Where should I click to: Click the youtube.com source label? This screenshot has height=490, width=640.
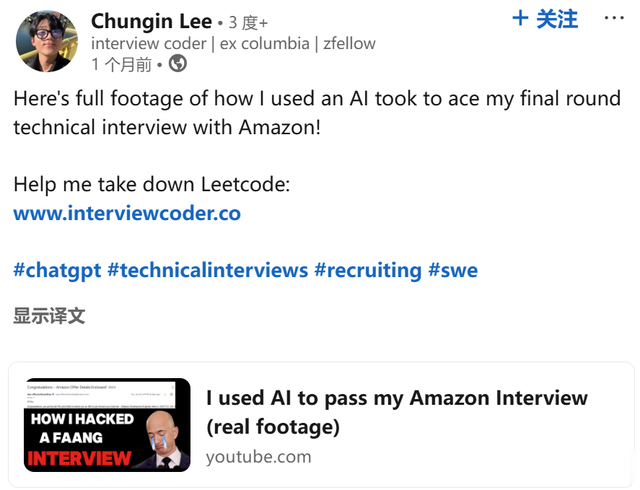coord(258,457)
